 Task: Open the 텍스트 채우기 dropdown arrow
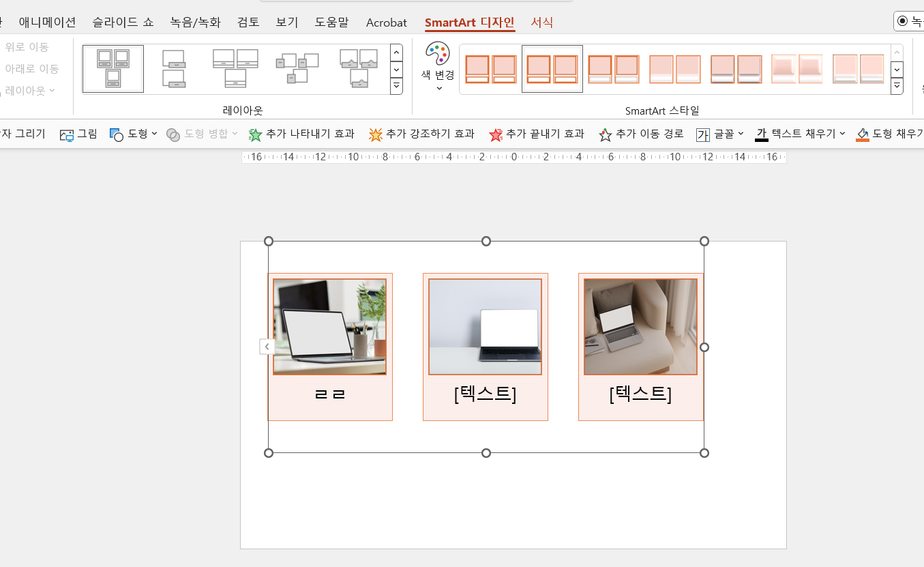click(x=842, y=134)
